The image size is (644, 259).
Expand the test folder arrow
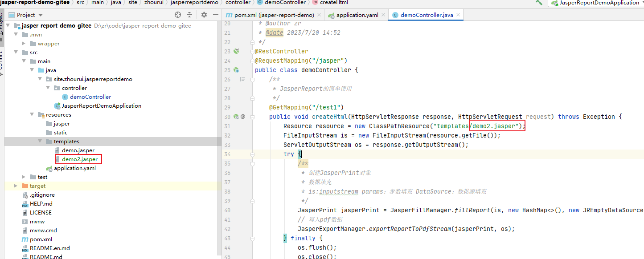pyautogui.click(x=24, y=177)
